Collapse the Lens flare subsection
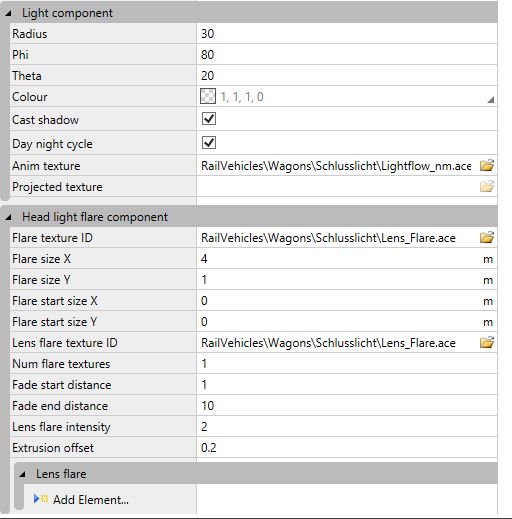 (x=22, y=474)
